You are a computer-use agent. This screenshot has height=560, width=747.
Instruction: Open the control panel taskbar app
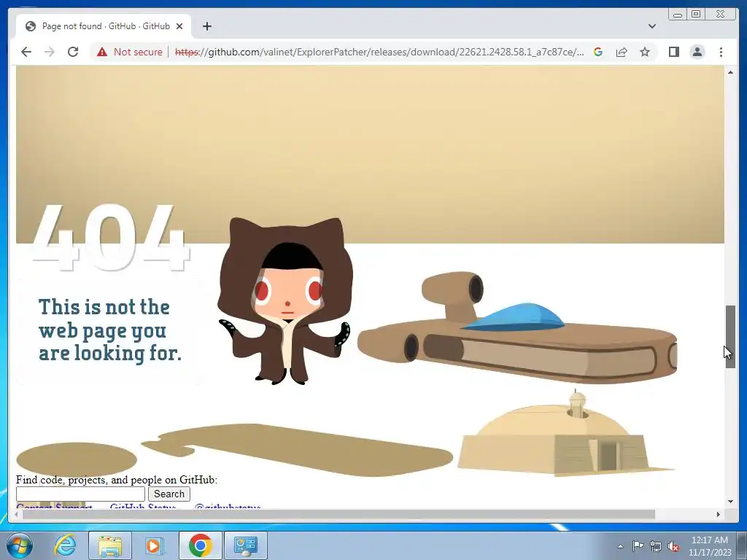(246, 545)
